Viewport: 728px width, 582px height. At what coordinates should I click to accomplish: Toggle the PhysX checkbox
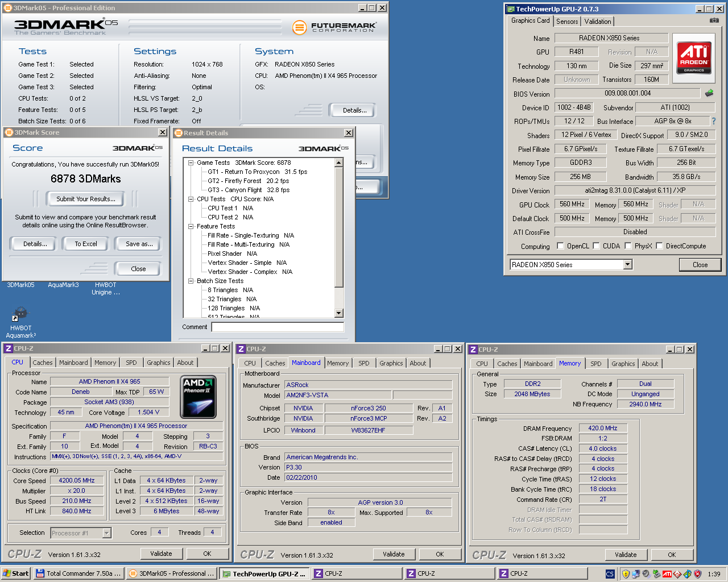point(628,246)
